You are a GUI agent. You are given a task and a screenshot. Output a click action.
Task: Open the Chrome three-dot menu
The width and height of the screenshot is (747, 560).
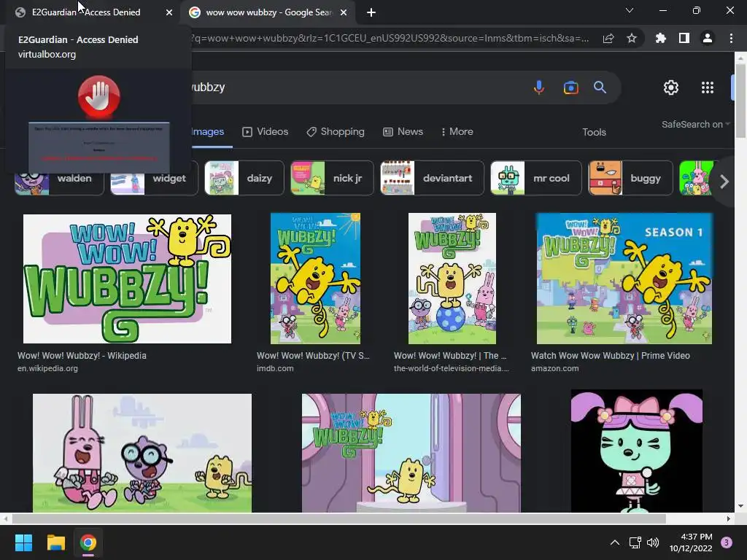pos(731,38)
